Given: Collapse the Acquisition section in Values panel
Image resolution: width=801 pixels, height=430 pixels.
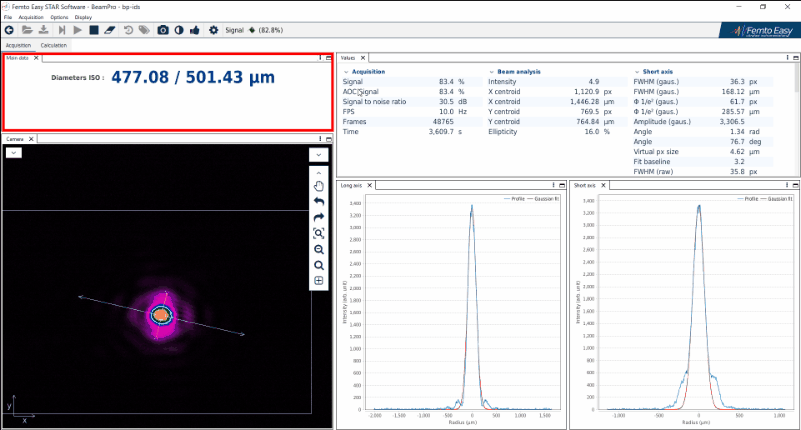Looking at the screenshot, I should [x=345, y=72].
